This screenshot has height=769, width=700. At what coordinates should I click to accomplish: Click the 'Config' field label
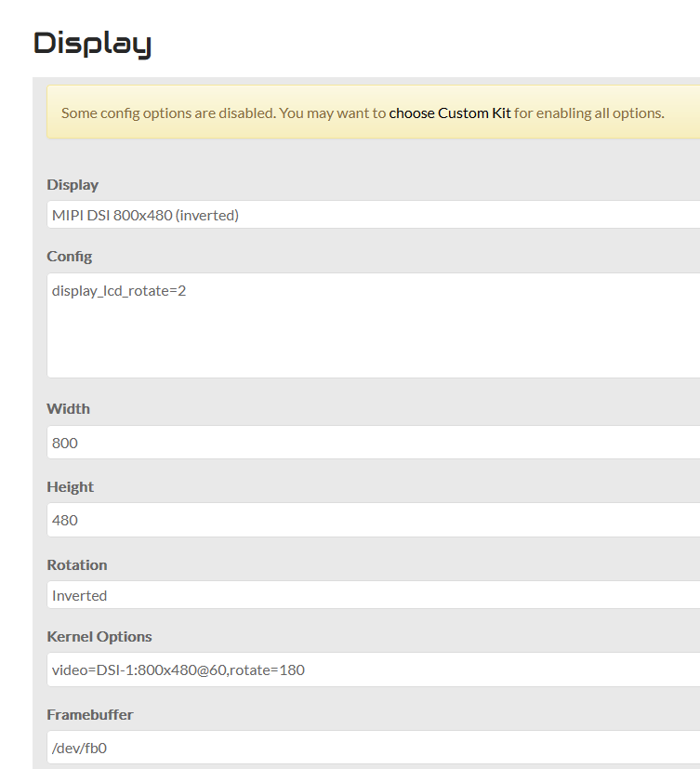click(70, 257)
